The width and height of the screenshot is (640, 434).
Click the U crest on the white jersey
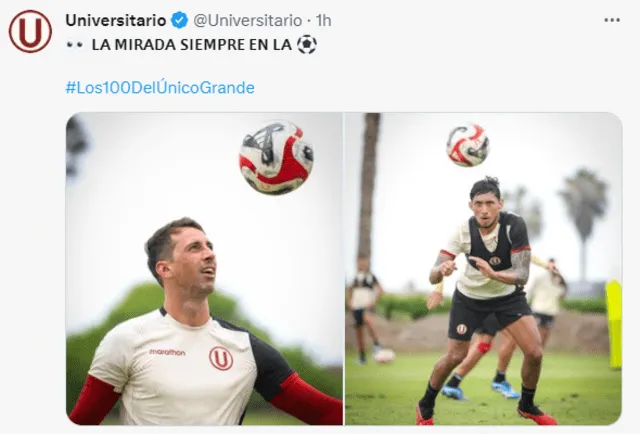tap(221, 358)
